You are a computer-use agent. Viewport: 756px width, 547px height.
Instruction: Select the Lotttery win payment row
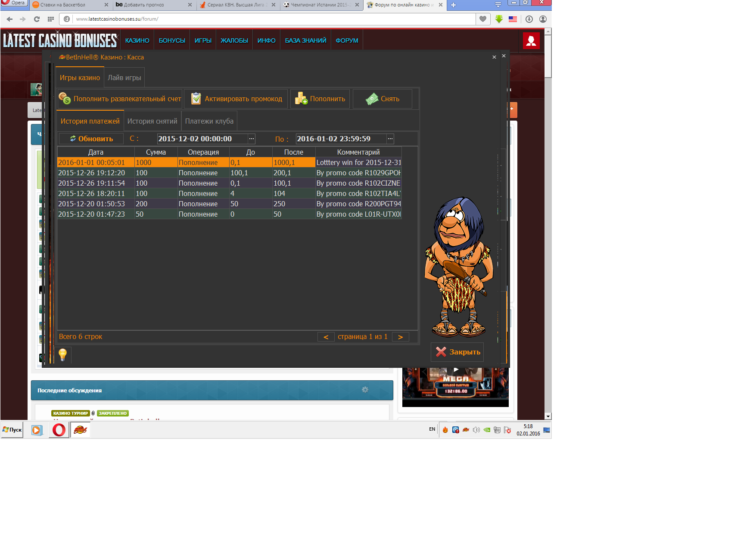pos(229,162)
